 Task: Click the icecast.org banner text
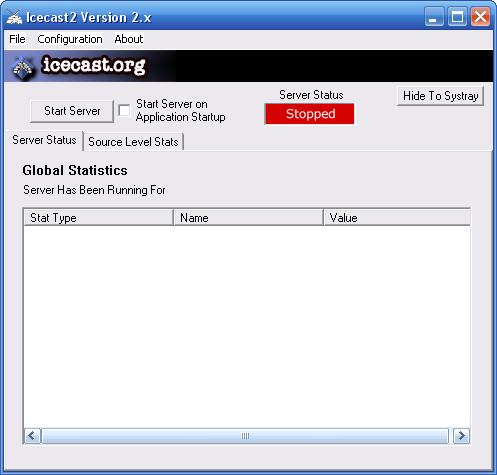(x=94, y=65)
